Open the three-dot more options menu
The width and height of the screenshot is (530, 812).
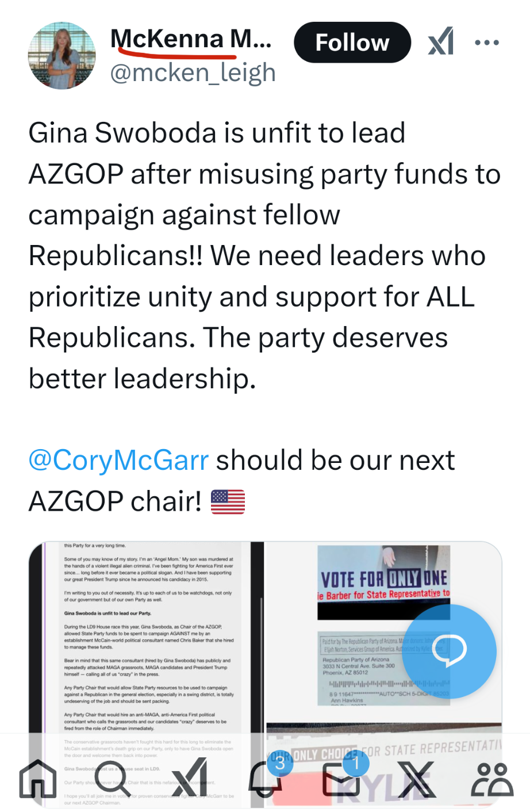(x=487, y=43)
